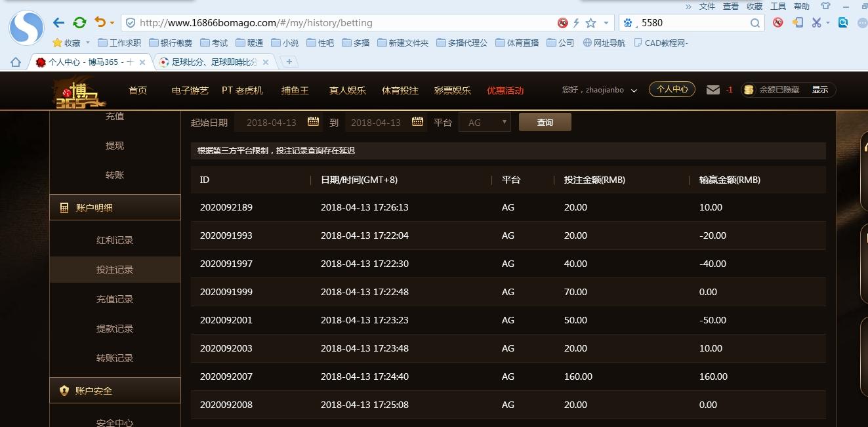The image size is (868, 427).
Task: Open the address bar history dropdown arrow
Action: 606,23
